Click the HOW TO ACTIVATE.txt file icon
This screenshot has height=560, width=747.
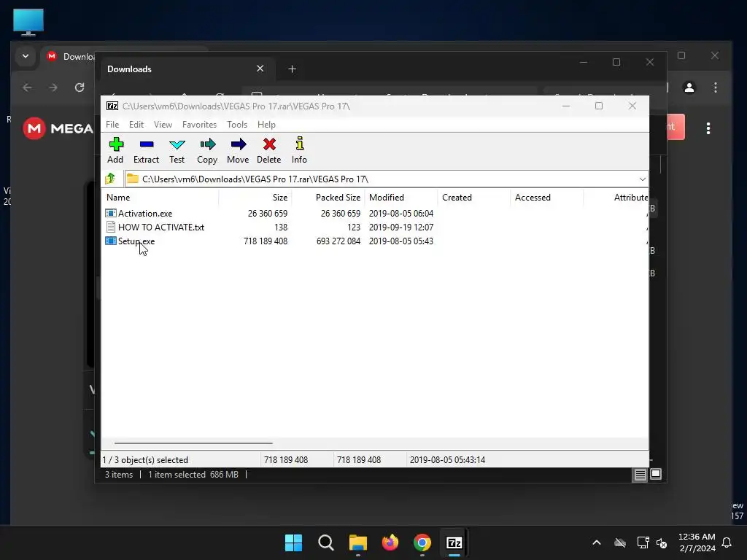coord(111,227)
